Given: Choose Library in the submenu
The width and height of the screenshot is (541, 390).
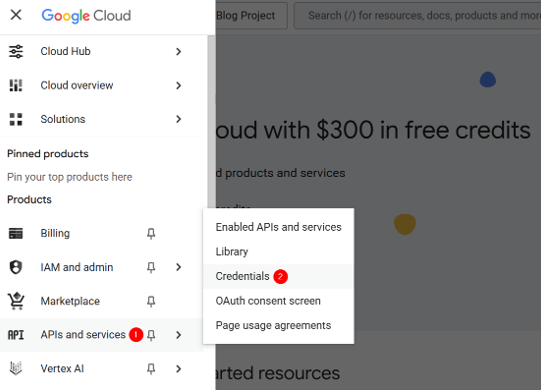Looking at the screenshot, I should [278, 252].
